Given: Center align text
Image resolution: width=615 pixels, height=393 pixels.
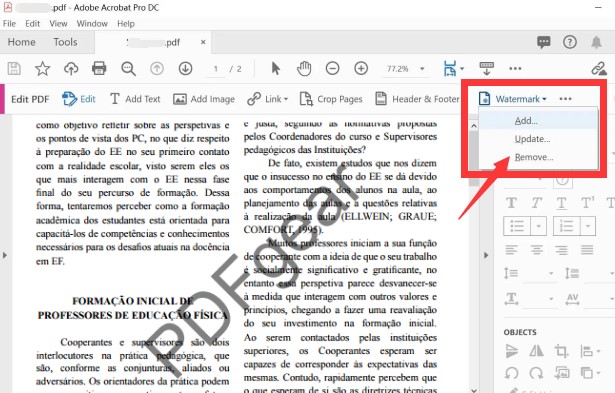Looking at the screenshot, I should [x=537, y=249].
